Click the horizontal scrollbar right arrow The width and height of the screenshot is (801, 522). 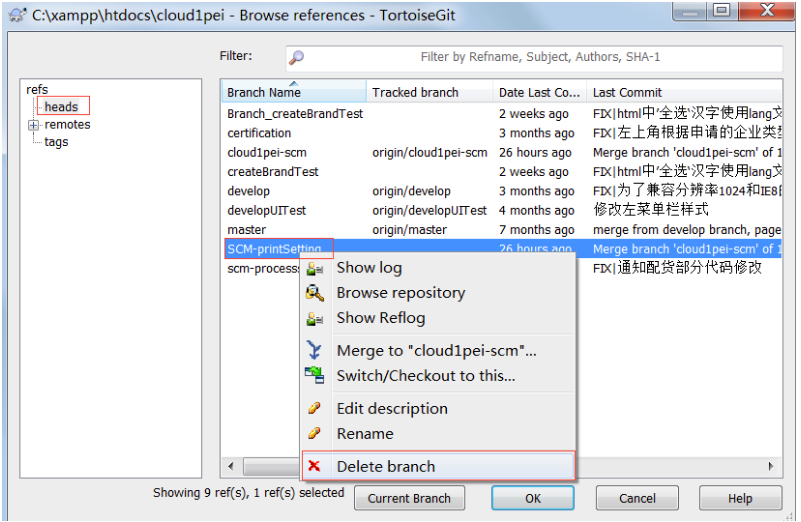coord(771,467)
